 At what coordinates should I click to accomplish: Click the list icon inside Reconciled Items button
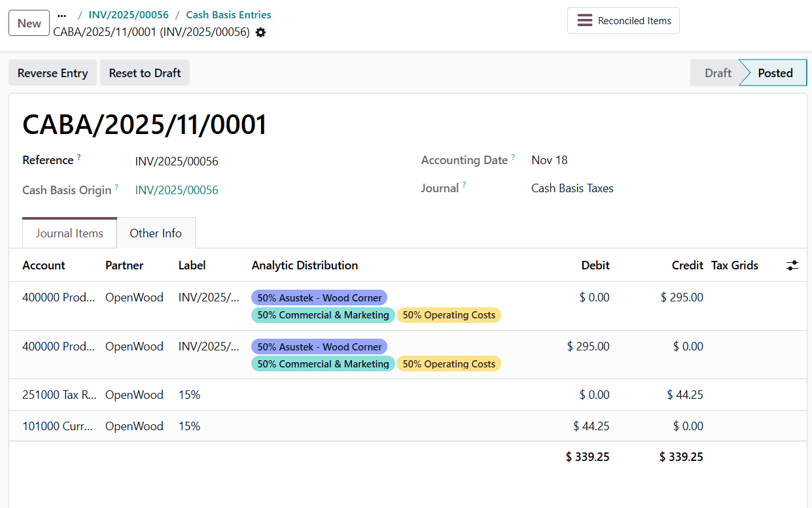pyautogui.click(x=584, y=20)
